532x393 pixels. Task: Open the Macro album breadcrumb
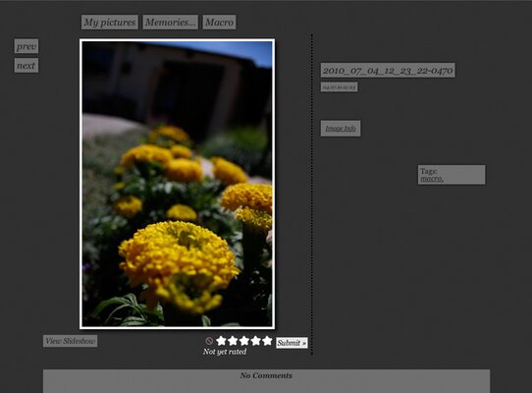(219, 22)
